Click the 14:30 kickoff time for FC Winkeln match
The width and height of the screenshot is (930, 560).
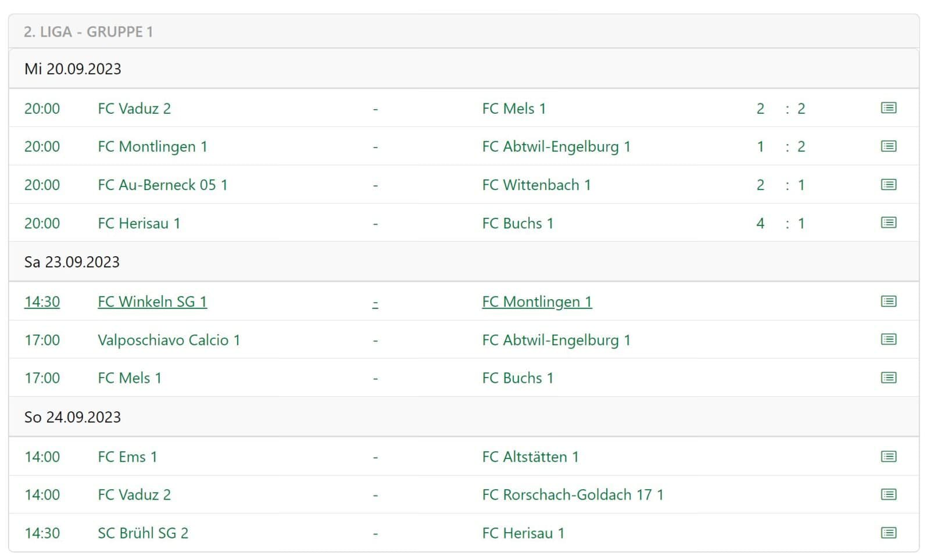point(42,302)
